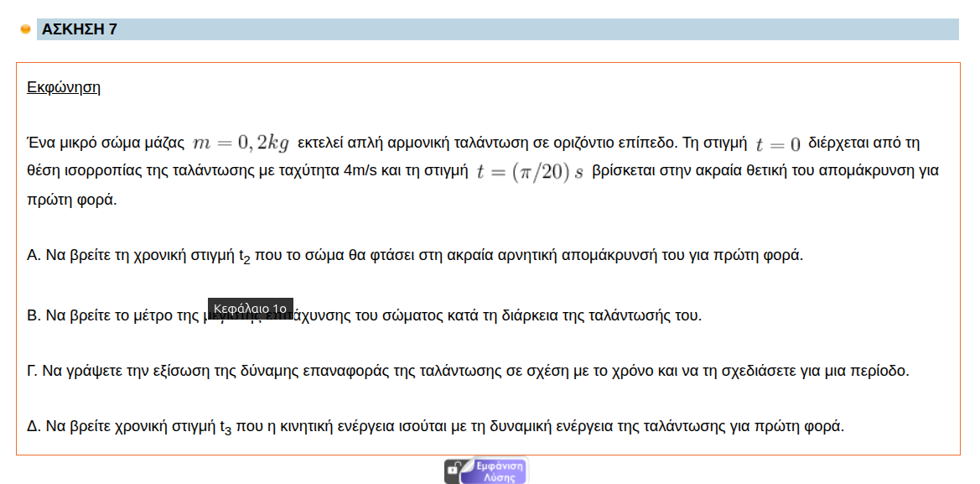Click question Α about time t2
980x484 pixels.
click(x=414, y=256)
